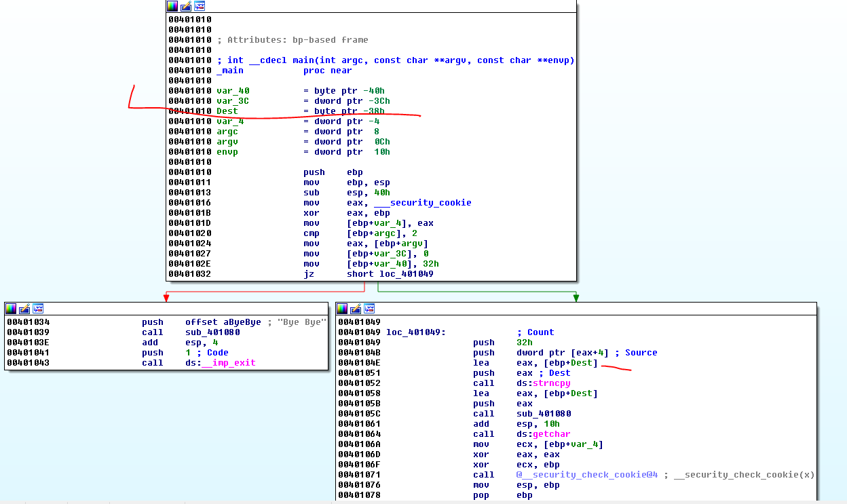847x504 pixels.
Task: Click the group nodes icon on main block
Action: pos(200,6)
